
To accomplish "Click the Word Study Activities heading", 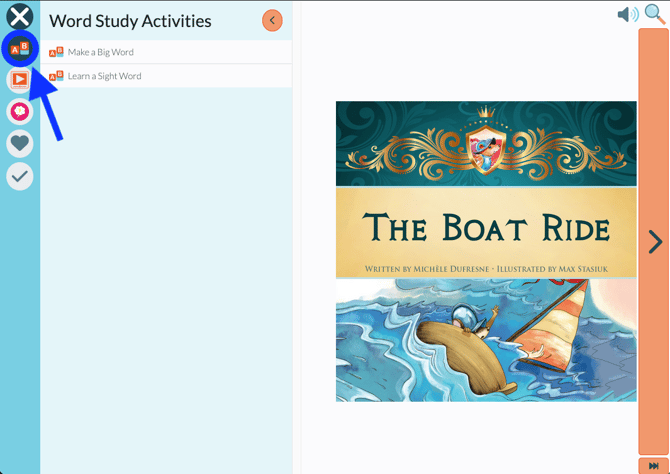I will pyautogui.click(x=130, y=21).
